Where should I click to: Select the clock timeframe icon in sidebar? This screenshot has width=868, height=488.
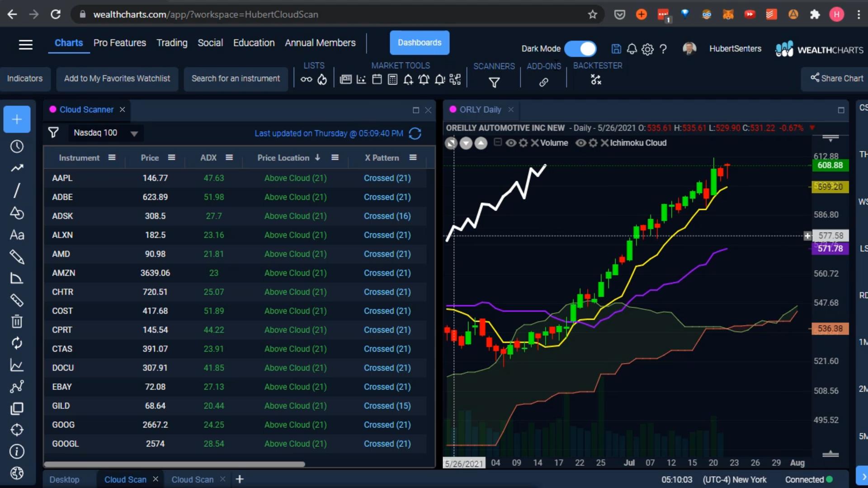pos(17,146)
